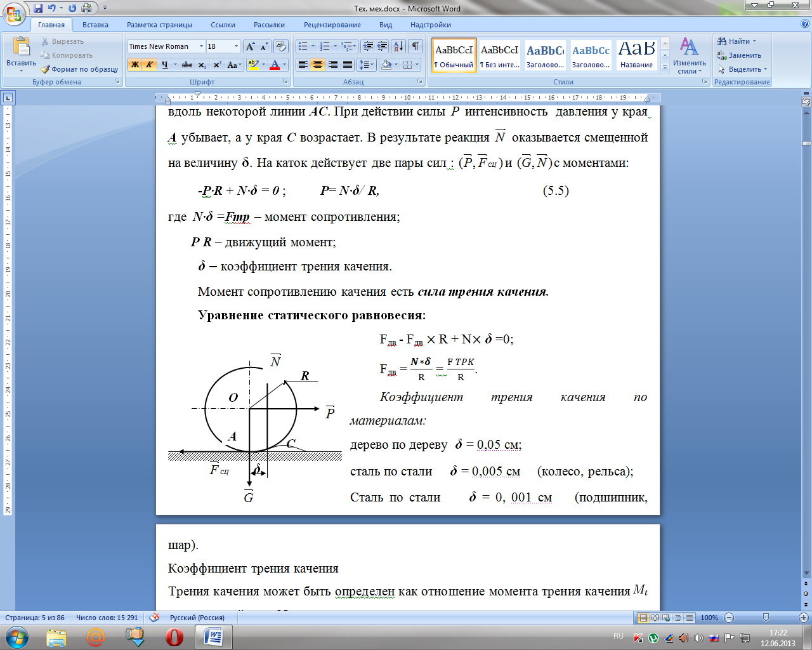
Task: Open the underline style dropdown arrow
Action: pos(175,65)
